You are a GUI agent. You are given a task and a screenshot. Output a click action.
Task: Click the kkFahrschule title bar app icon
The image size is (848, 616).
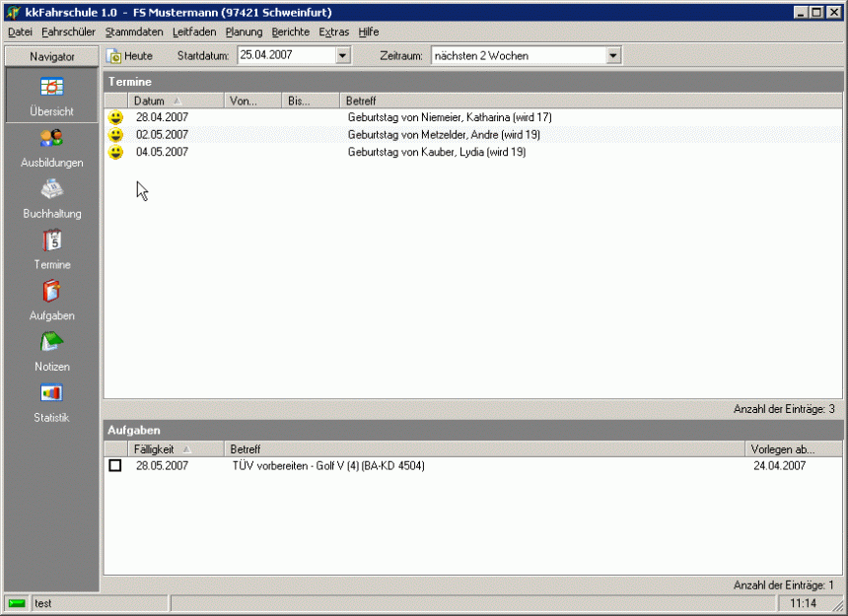tap(14, 12)
